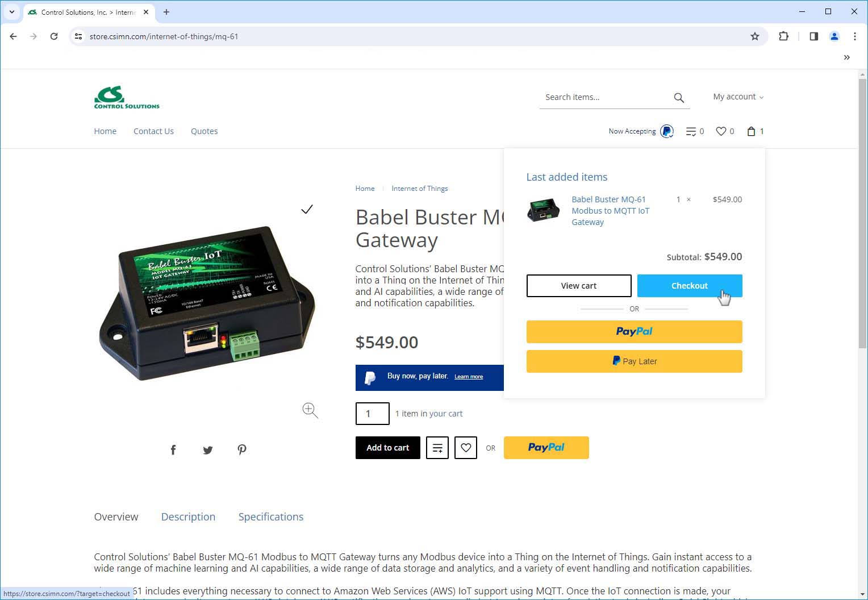The image size is (868, 600).
Task: Click the View cart button
Action: 578,286
